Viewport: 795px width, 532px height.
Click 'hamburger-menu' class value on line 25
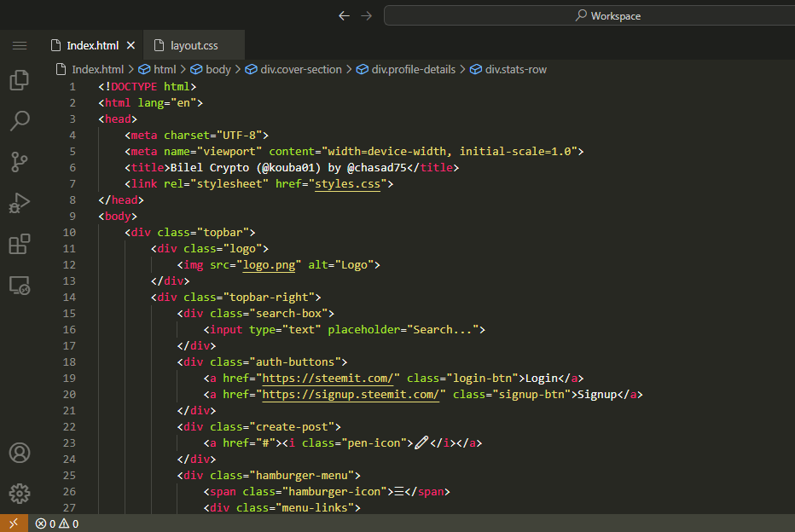pos(302,476)
